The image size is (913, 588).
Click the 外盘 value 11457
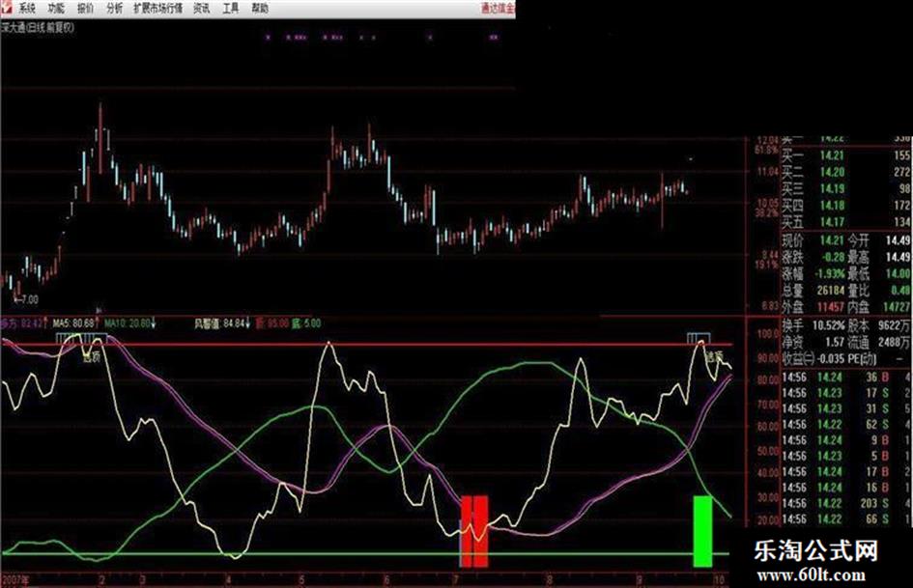click(x=830, y=307)
